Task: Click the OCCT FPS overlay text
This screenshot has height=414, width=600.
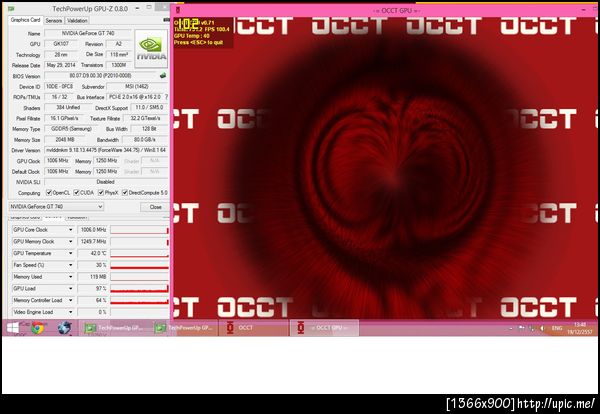Action: pos(217,29)
